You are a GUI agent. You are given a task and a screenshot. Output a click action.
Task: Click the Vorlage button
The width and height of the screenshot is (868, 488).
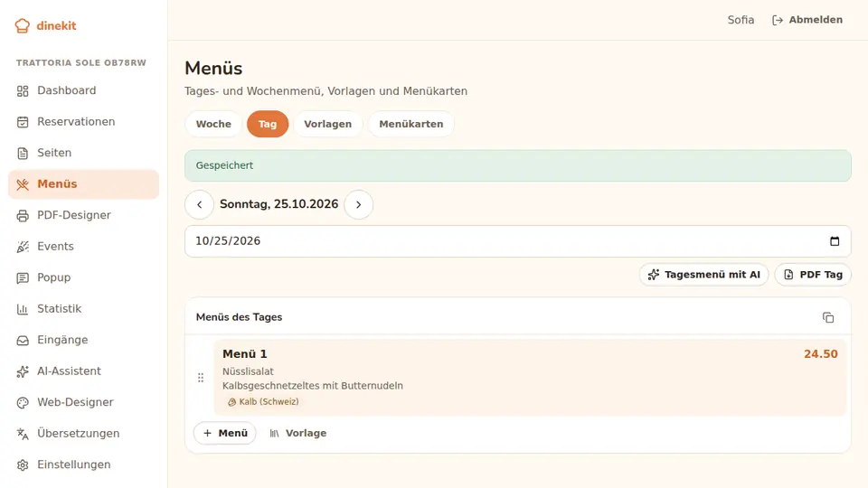297,433
